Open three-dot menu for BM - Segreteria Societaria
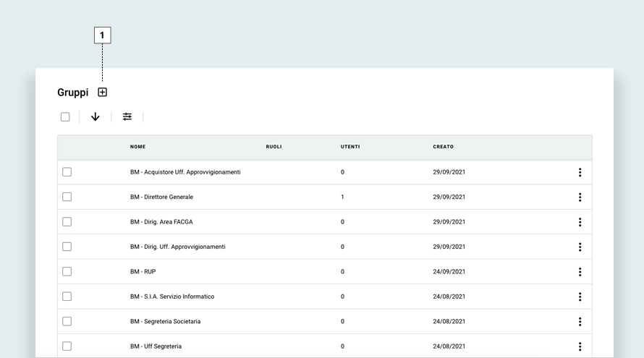The width and height of the screenshot is (644, 358). (580, 322)
